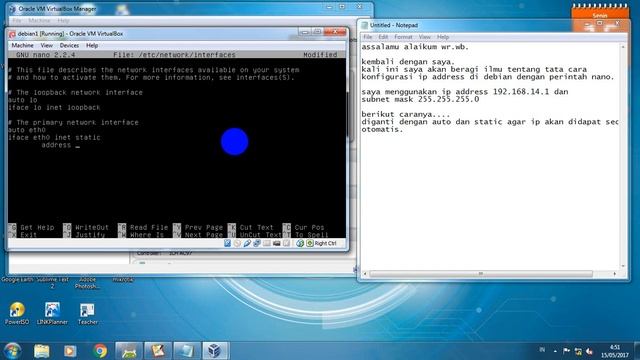Launch the media player taskbar icon

click(x=70, y=351)
